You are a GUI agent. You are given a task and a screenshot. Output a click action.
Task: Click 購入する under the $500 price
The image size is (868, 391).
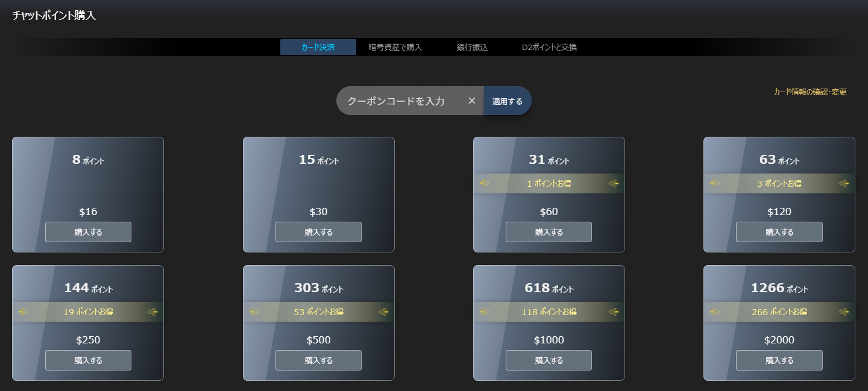[x=318, y=360]
